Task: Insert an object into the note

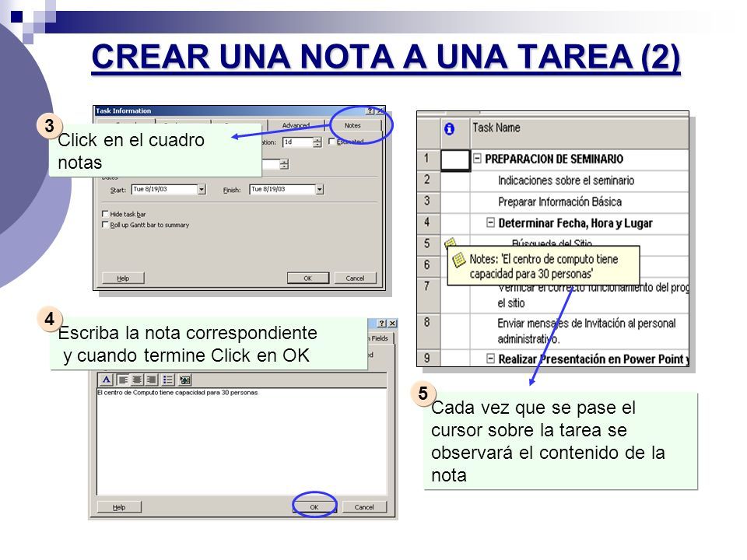Action: pyautogui.click(x=185, y=380)
